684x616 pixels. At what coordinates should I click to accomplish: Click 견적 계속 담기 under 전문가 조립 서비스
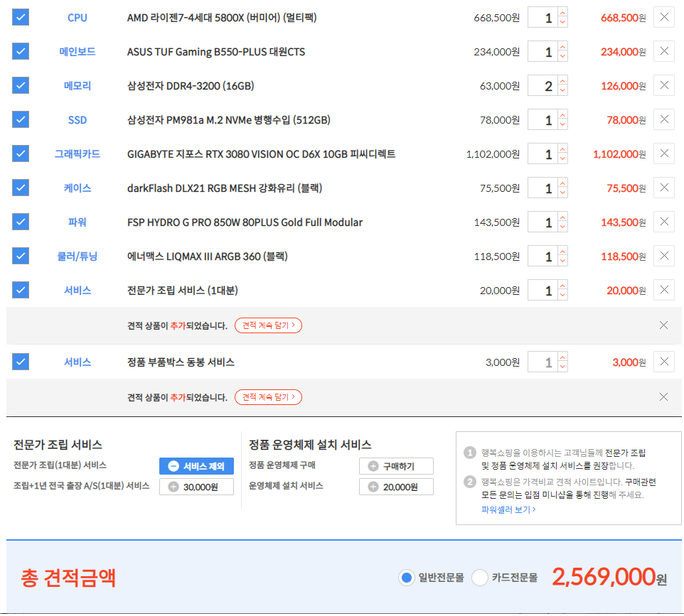pyautogui.click(x=268, y=325)
